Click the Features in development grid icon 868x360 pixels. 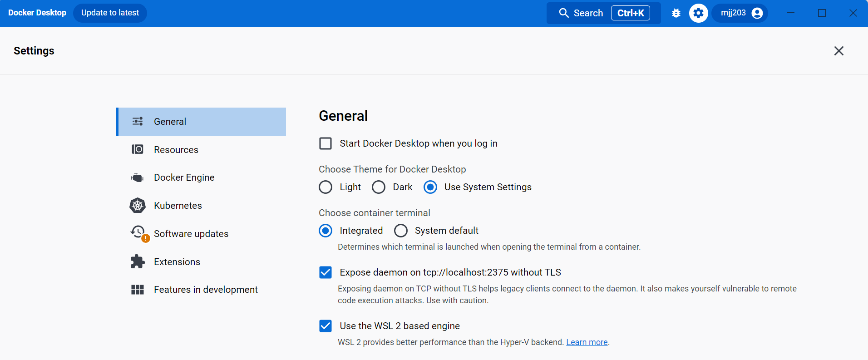point(138,290)
